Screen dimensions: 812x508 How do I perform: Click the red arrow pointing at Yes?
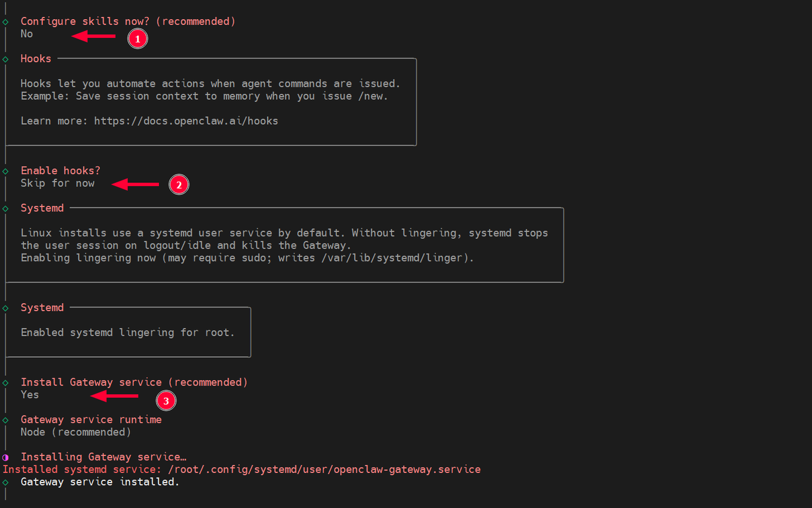(x=114, y=396)
